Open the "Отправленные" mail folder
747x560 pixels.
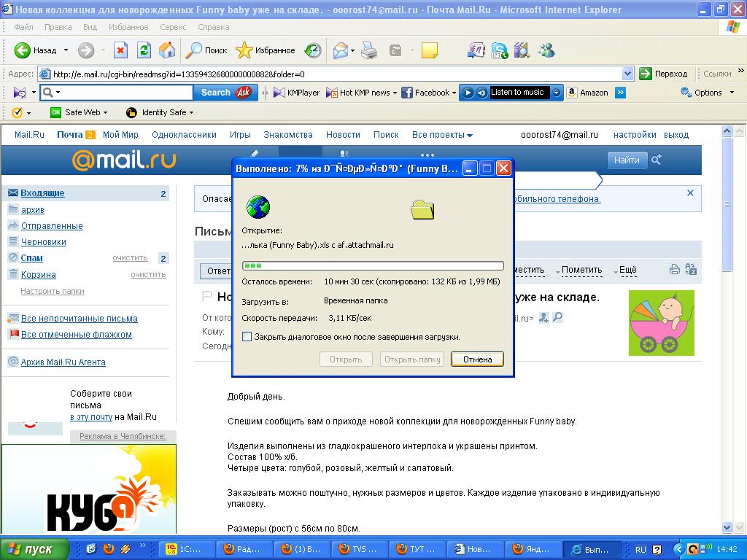52,226
